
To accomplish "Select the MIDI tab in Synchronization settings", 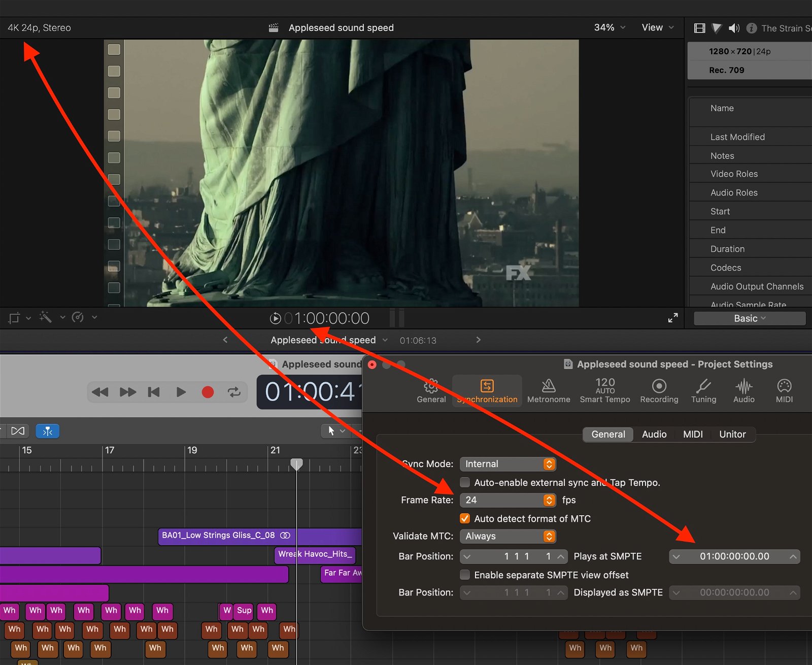I will pyautogui.click(x=693, y=434).
